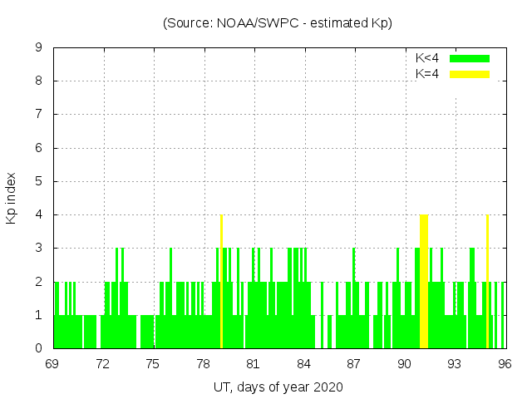The height and width of the screenshot is (399, 532).
Task: Click the NOAA/SWPC source title text
Action: tap(278, 23)
